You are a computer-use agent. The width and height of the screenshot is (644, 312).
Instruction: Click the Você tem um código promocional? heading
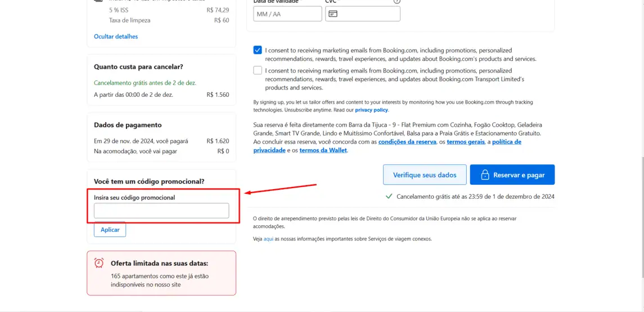click(149, 181)
